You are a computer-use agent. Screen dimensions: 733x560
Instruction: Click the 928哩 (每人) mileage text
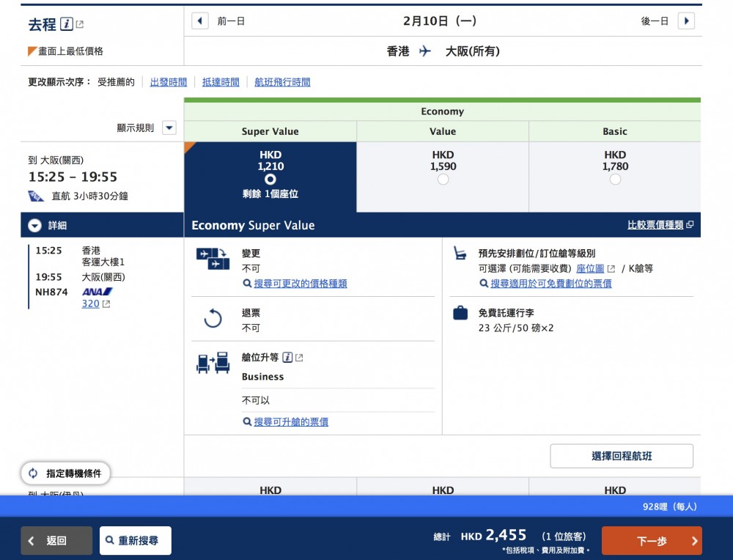point(669,506)
